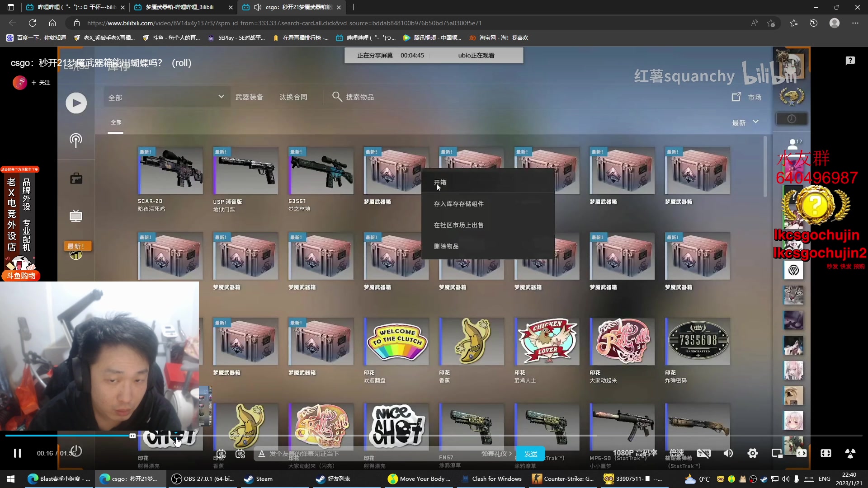Mute the video volume
This screenshot has width=868, height=488.
pos(728,453)
